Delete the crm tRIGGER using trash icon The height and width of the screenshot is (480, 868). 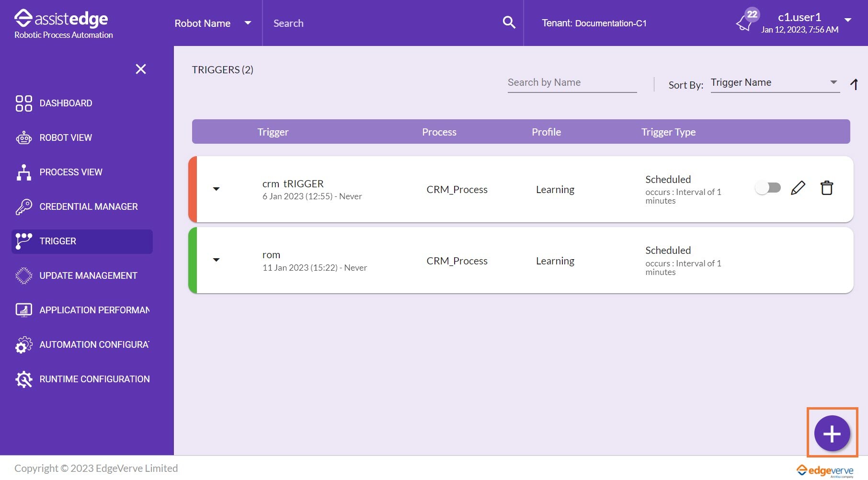pos(826,188)
